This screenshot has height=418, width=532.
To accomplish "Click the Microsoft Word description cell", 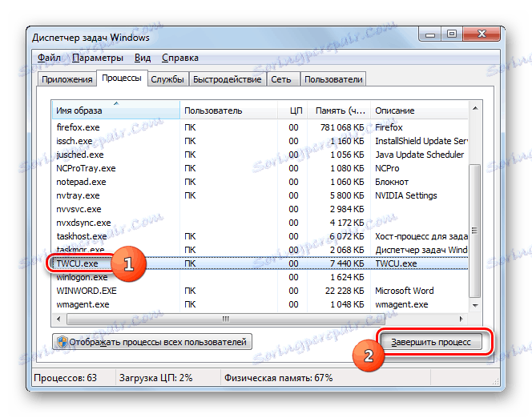I will (404, 291).
